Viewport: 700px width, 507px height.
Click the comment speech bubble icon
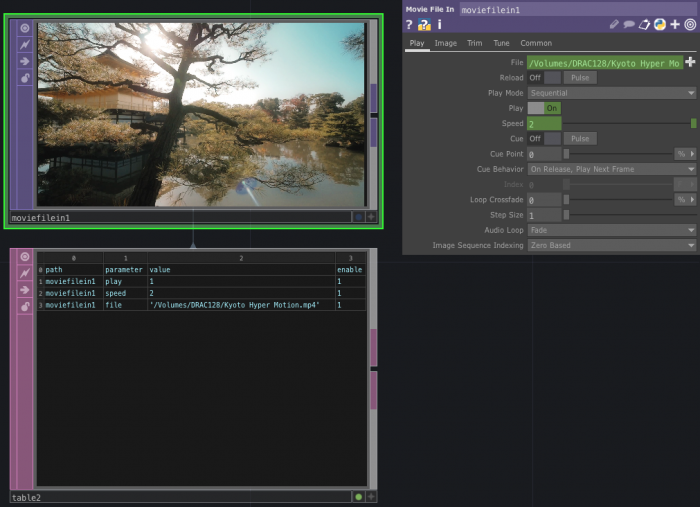(629, 24)
